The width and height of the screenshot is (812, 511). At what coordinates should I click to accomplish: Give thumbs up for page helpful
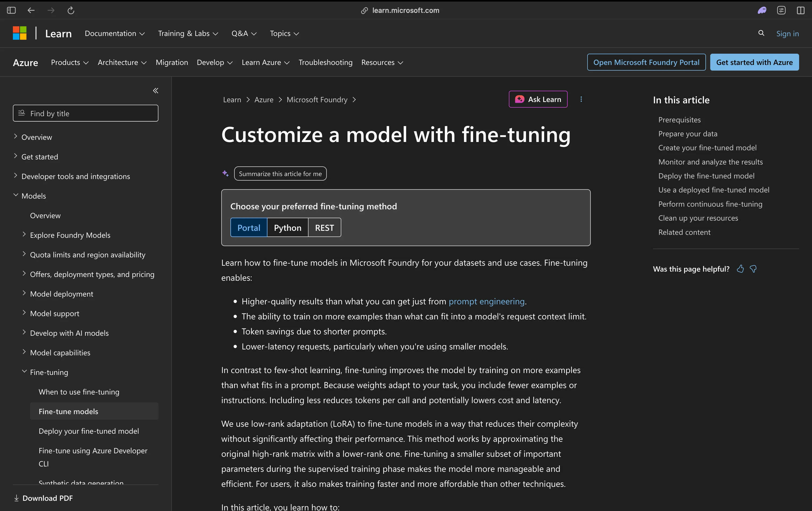[740, 269]
